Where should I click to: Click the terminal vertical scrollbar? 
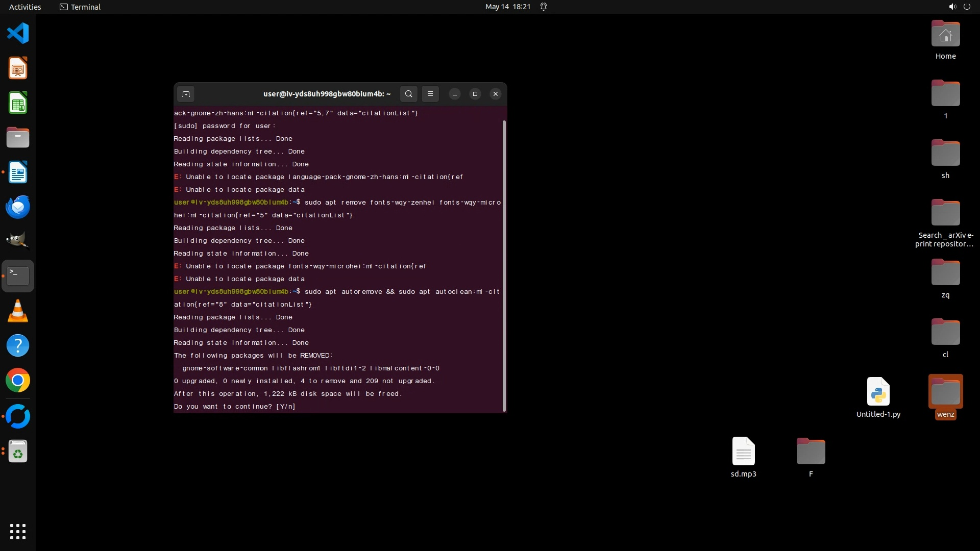(504, 265)
